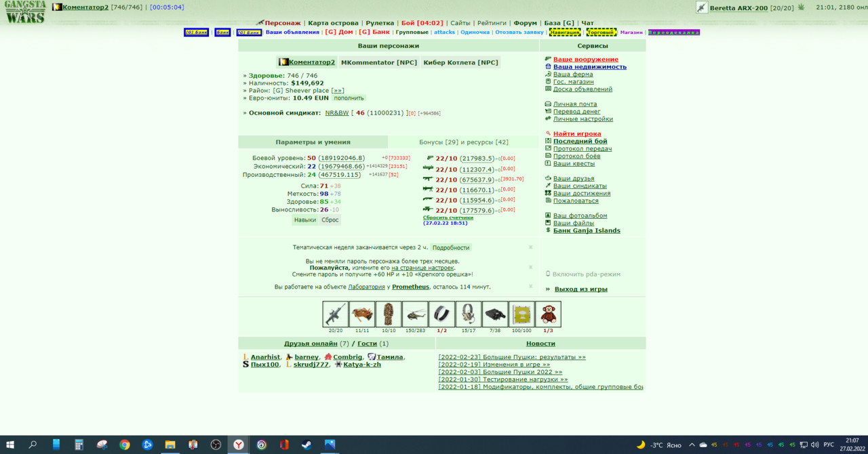Show hidden system tray icons
868x454 pixels.
692,445
